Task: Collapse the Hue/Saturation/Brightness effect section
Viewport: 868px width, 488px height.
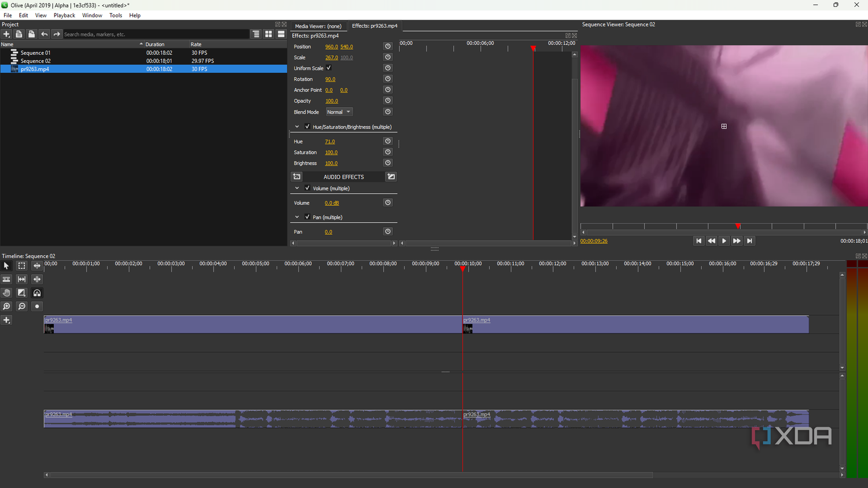Action: (297, 127)
